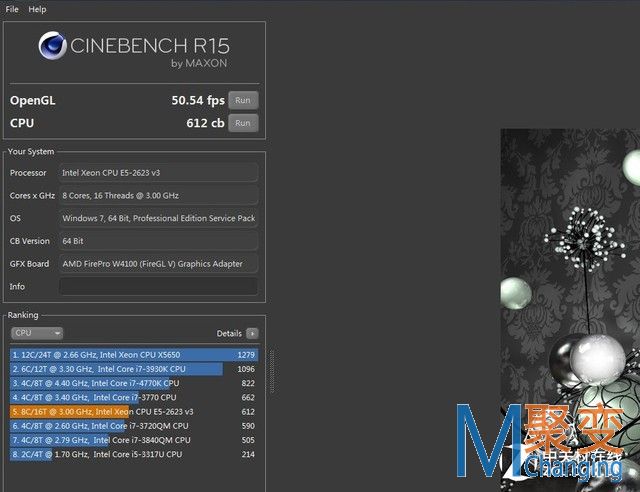Select ranking row 4 Core i7-3770

pos(134,397)
